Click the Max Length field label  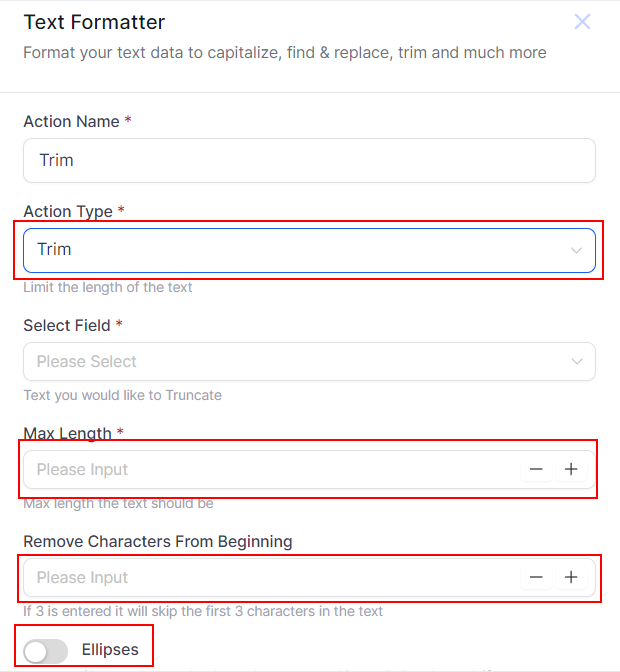pos(67,433)
